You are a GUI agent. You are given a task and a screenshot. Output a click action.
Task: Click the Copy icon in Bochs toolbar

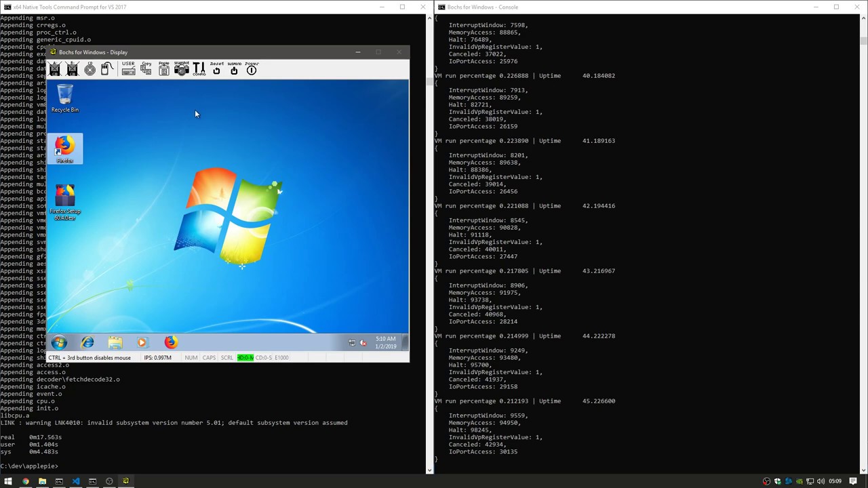[x=146, y=68]
